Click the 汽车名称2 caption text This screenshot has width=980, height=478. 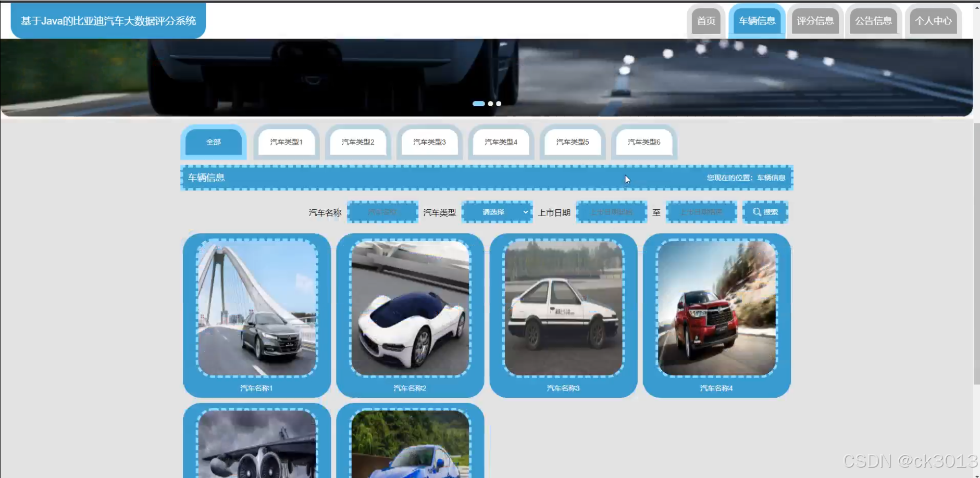tap(410, 388)
